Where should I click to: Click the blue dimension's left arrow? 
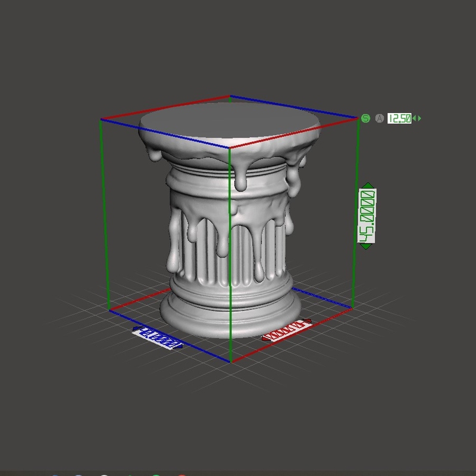pos(135,329)
